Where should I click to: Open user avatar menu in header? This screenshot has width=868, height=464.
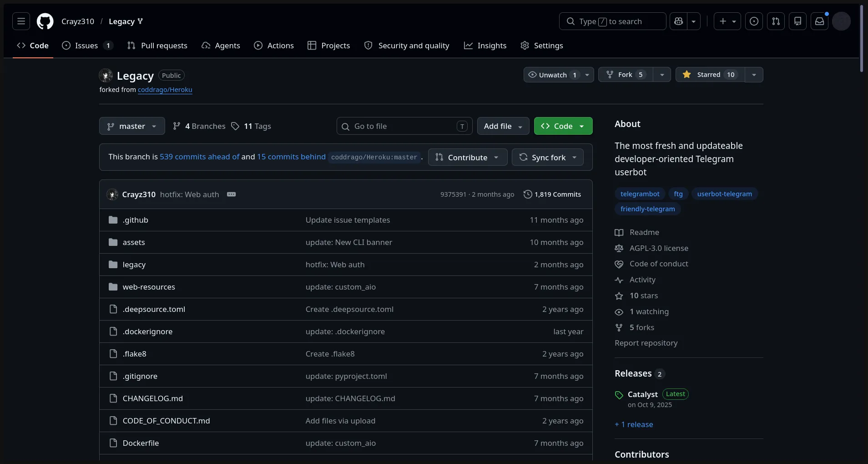[x=841, y=21]
